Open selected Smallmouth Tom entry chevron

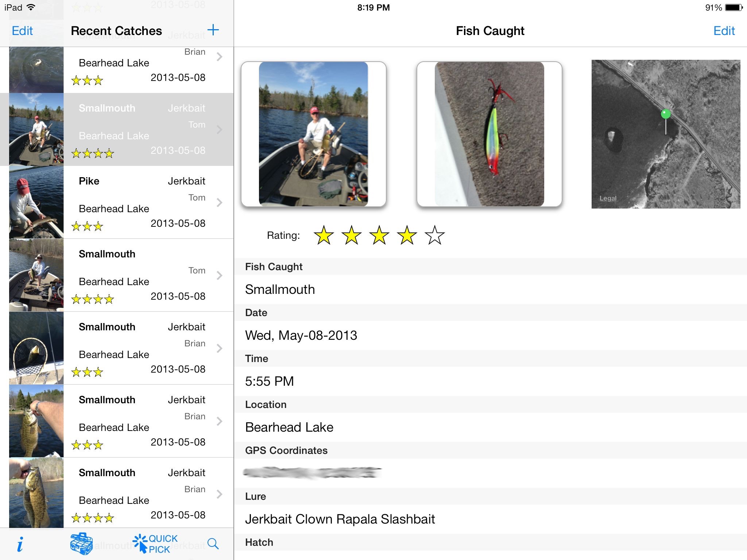coord(219,129)
